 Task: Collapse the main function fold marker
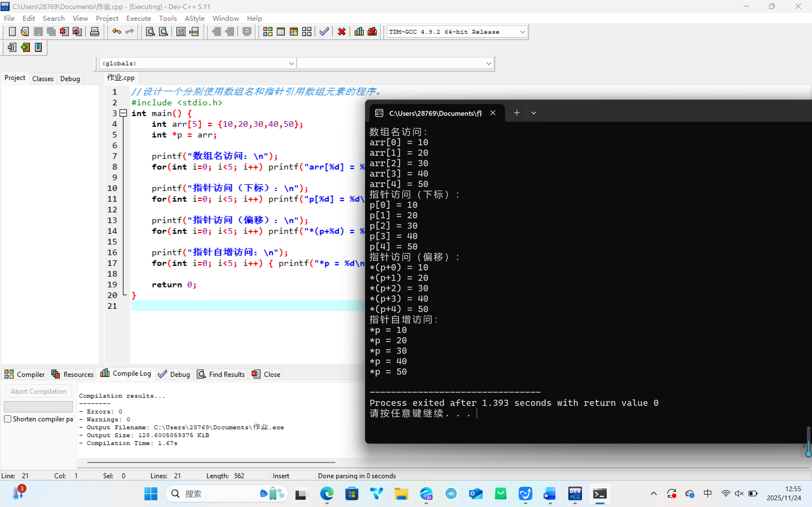point(123,113)
